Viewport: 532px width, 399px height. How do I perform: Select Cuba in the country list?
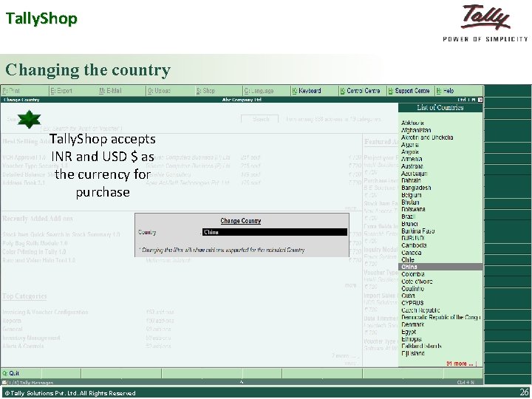[408, 296]
